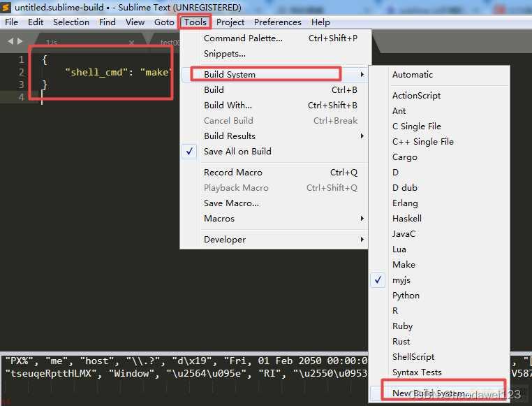Select Syntax Tests build system
This screenshot has height=406, width=532.
pyautogui.click(x=440, y=372)
